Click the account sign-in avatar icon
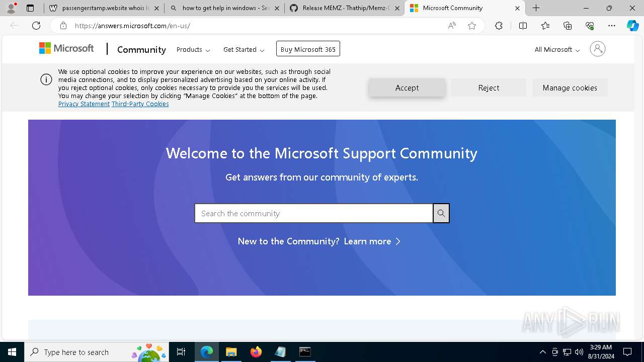Screen dimensions: 644x362 pos(598,49)
